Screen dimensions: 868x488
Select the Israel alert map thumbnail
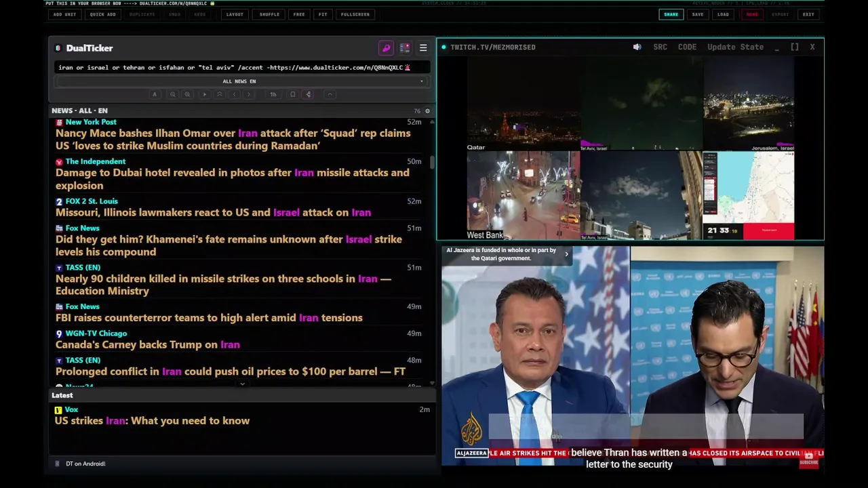(748, 195)
